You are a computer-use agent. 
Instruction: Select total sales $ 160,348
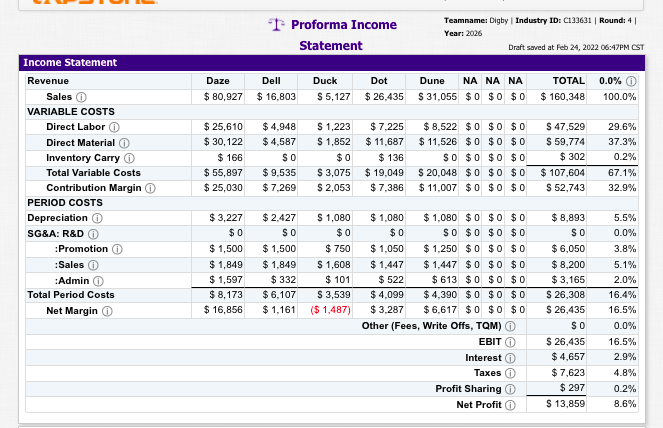coord(563,97)
